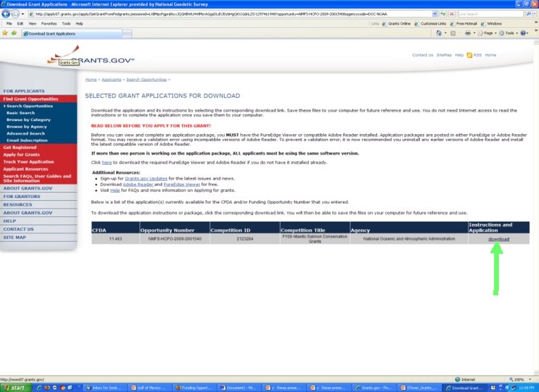Click the magnifier search icon
539x392 pixels.
pyautogui.click(x=529, y=14)
